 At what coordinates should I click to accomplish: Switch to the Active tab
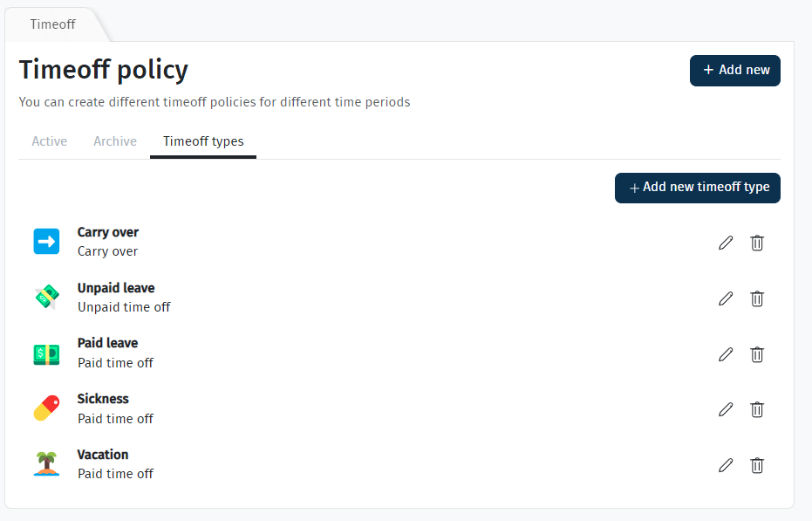click(49, 141)
